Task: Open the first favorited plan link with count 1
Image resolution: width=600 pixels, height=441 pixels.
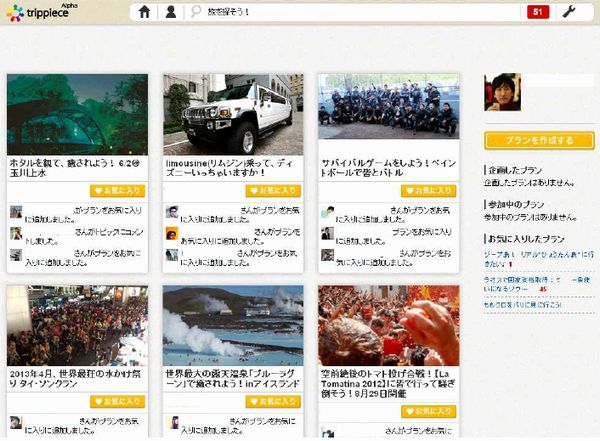Action: coord(538,259)
